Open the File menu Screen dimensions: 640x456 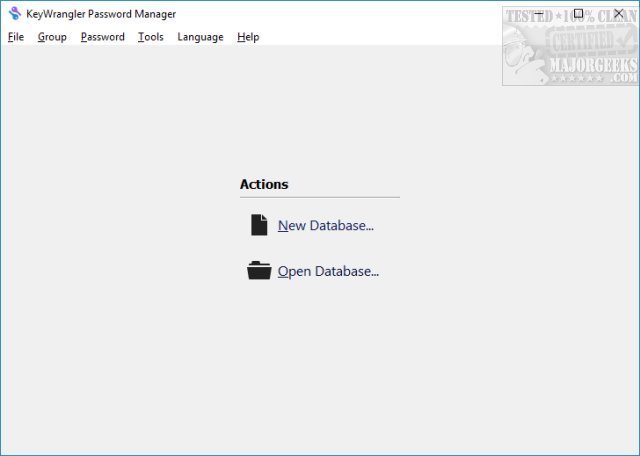(x=16, y=37)
